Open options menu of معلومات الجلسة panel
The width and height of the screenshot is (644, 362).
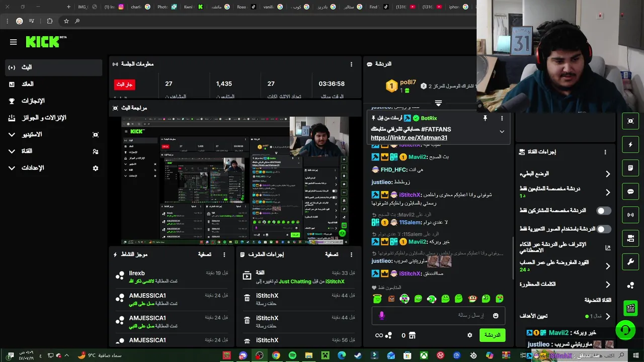pyautogui.click(x=351, y=64)
